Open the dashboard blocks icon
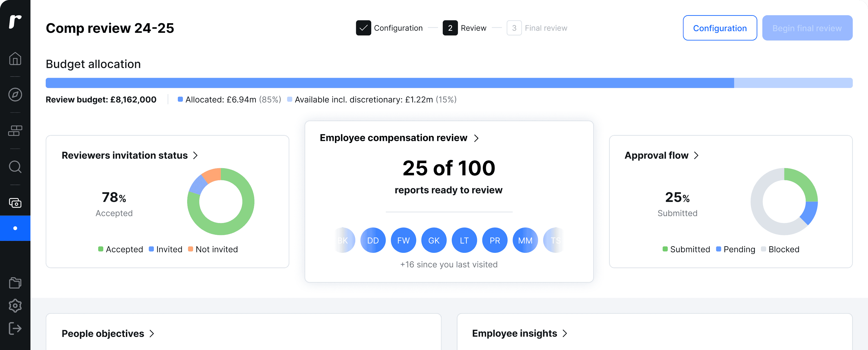 pyautogui.click(x=15, y=131)
